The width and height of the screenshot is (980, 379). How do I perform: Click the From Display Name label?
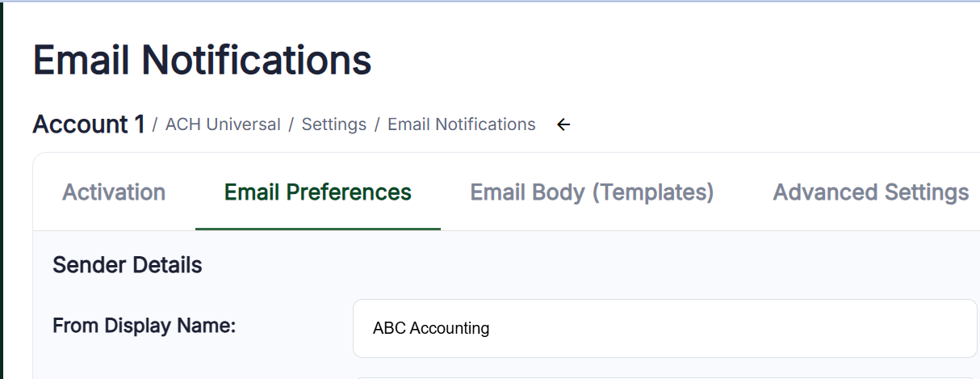tap(144, 326)
